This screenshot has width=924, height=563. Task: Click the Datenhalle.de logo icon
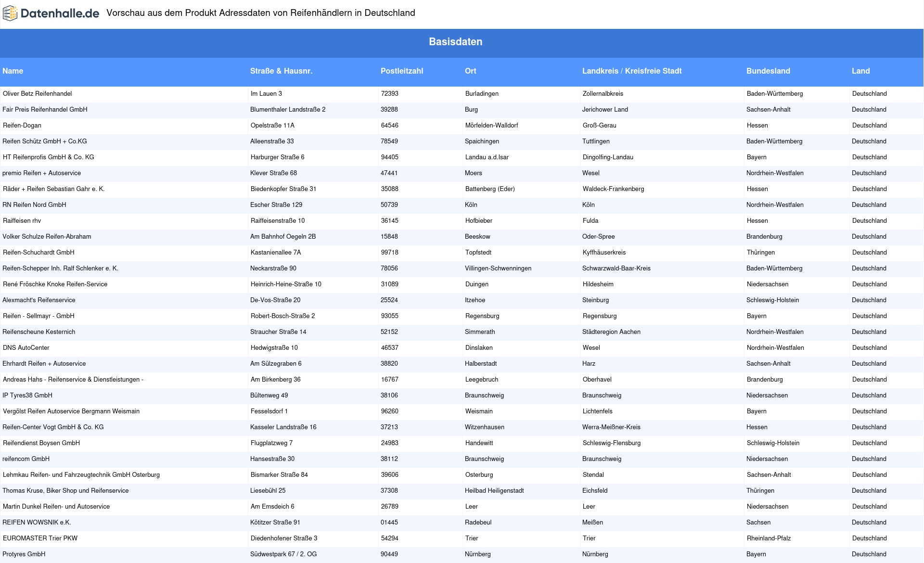coord(10,13)
